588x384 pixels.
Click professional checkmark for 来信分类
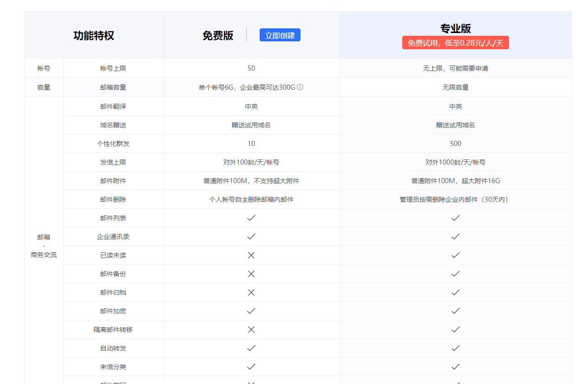[x=456, y=366]
